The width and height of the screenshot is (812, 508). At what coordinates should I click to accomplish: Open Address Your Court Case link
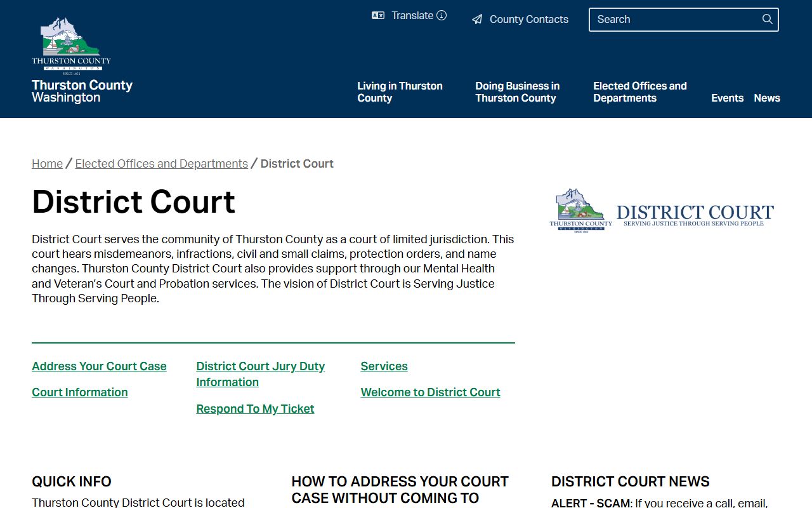coord(99,366)
